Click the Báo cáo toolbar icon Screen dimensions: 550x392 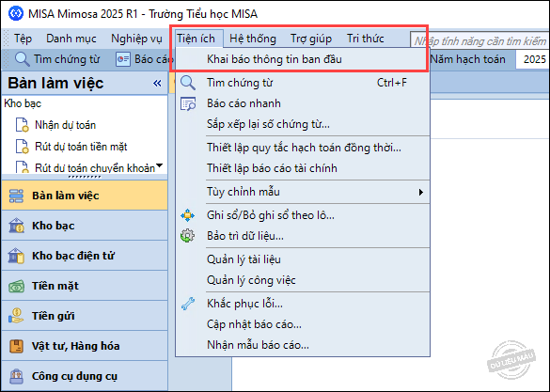[x=123, y=59]
